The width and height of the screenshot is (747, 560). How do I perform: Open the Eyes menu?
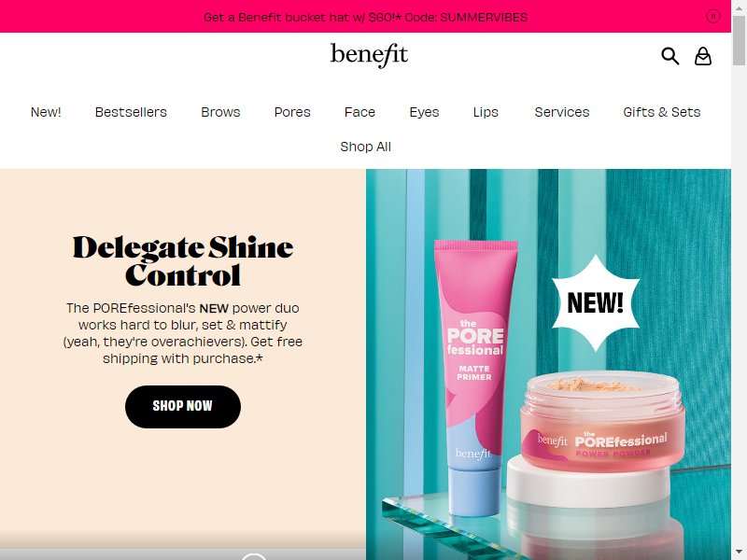[424, 112]
